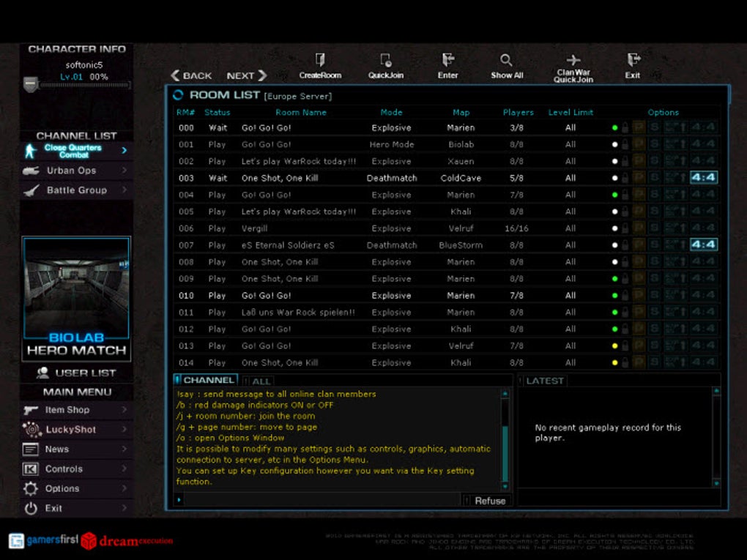
Task: Click the softonic5 player name
Action: 83,64
